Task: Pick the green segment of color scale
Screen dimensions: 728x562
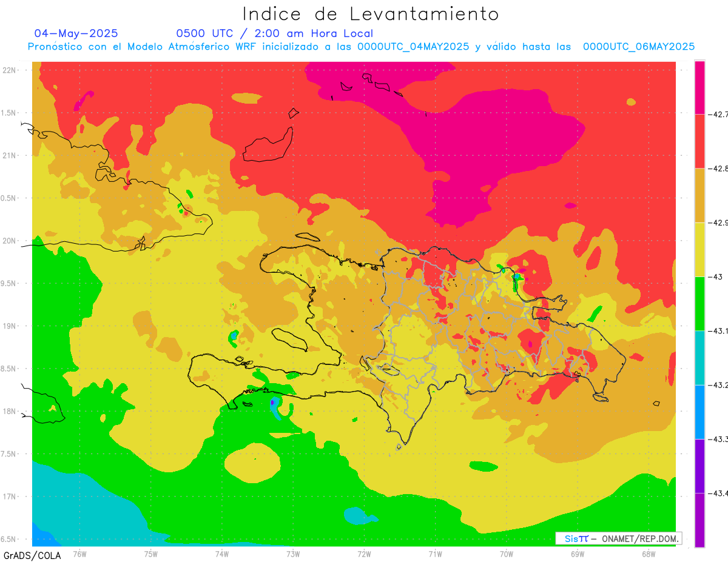Action: coord(699,304)
